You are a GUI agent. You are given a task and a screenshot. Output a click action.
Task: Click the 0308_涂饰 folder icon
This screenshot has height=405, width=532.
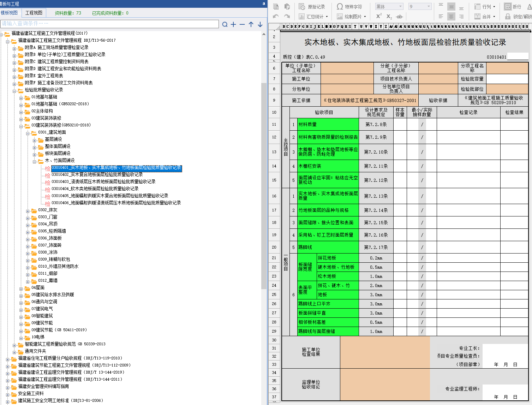tap(34, 253)
